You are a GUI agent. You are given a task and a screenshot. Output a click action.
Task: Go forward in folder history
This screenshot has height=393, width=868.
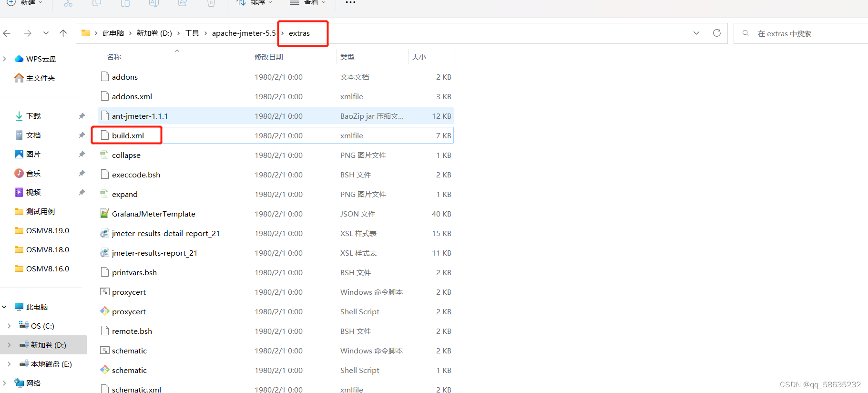(x=28, y=33)
